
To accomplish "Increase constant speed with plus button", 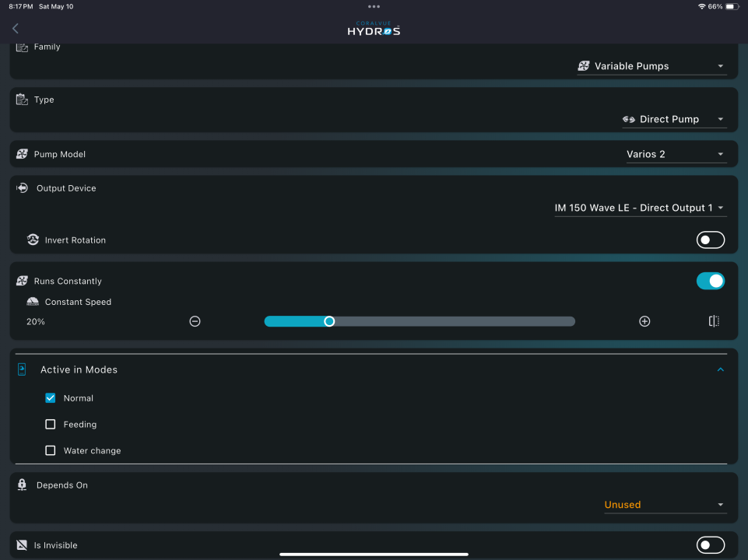I will (x=644, y=321).
